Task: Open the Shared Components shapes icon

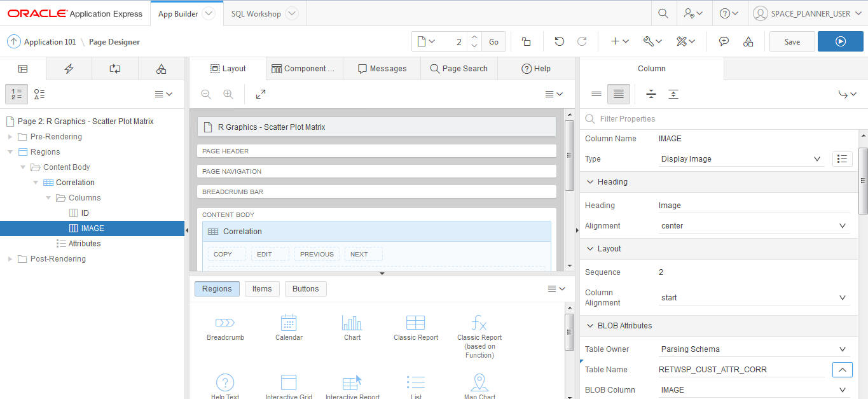Action: [x=748, y=41]
